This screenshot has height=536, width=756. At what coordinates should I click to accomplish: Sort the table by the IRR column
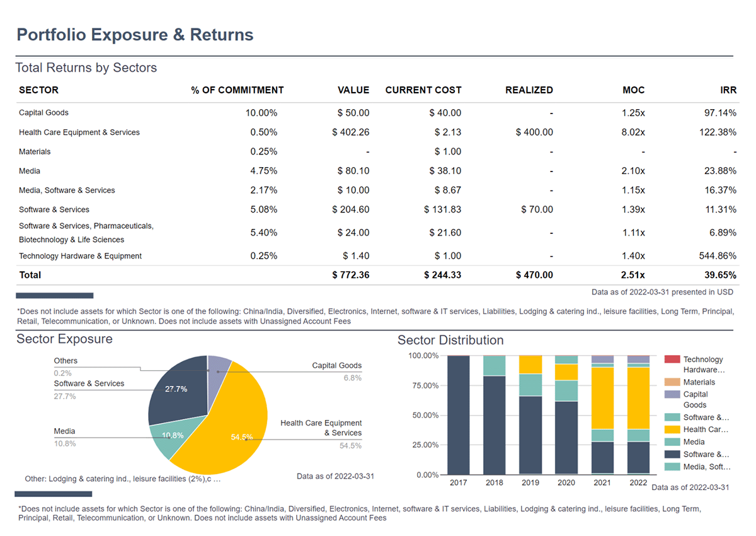coord(729,90)
